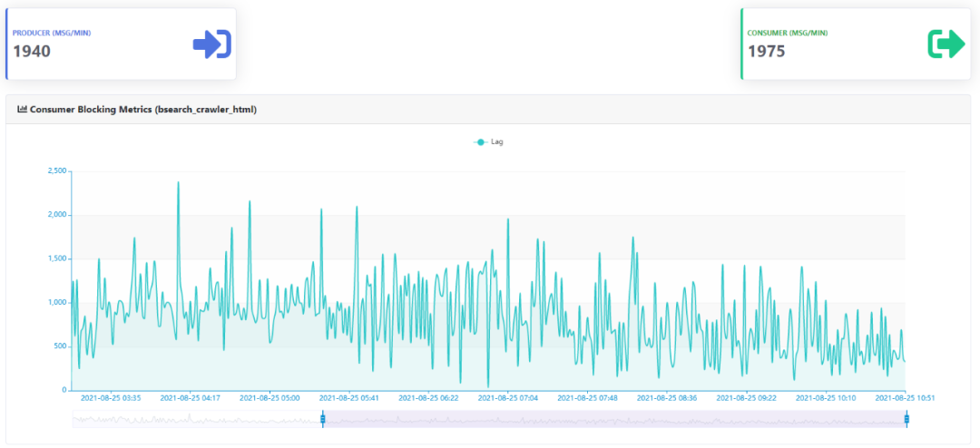Click the 1,500 y-axis label
This screenshot has width=980, height=448.
pos(57,258)
